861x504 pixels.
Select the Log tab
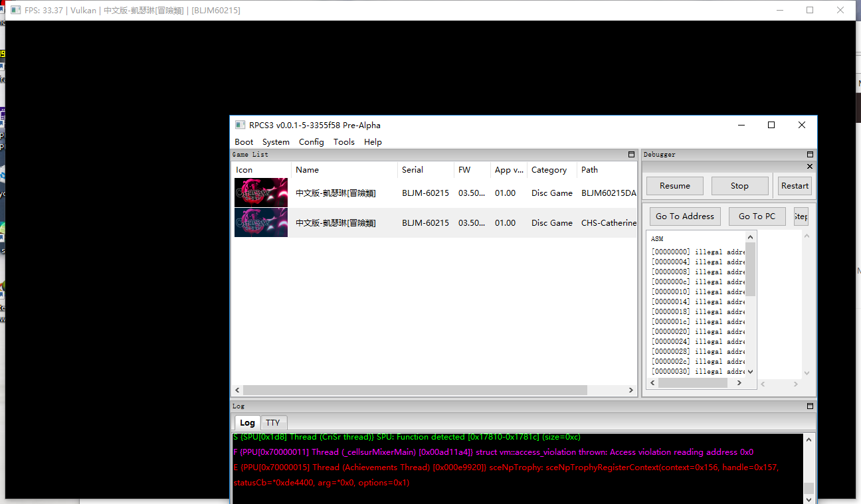(247, 422)
